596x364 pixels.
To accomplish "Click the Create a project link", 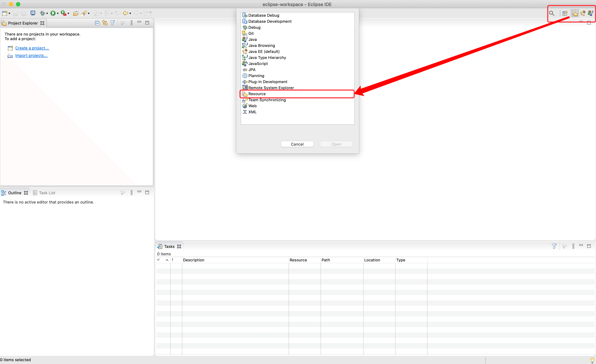I will [x=32, y=48].
